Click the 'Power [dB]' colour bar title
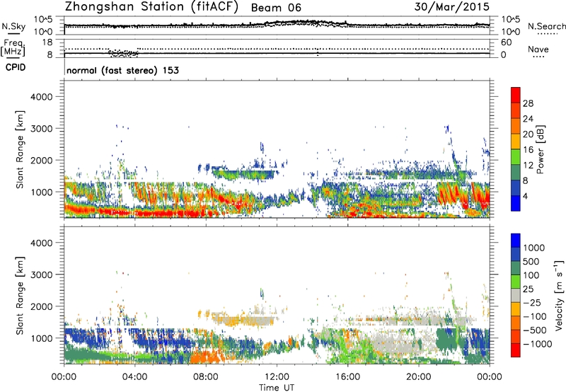This screenshot has height=392, width=566. pyautogui.click(x=541, y=149)
